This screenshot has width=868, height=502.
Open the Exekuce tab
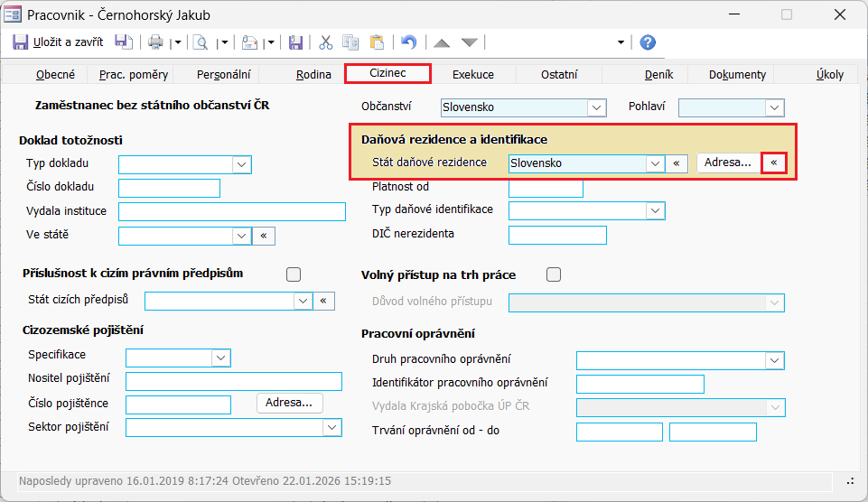click(x=472, y=75)
